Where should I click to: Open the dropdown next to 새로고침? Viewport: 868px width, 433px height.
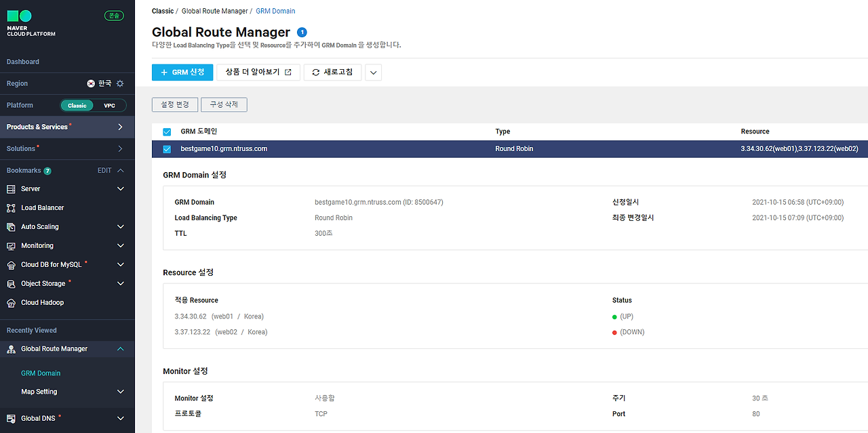click(x=373, y=73)
